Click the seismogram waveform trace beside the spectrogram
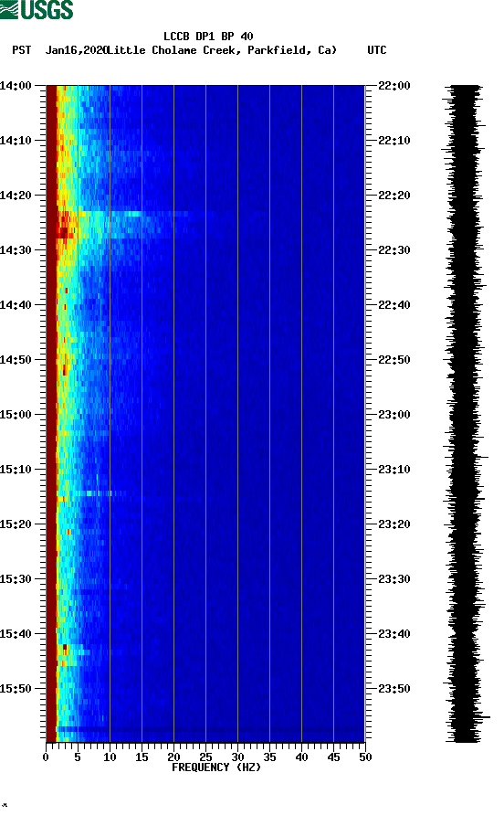Viewport: 504px width, 815px height. click(x=465, y=413)
